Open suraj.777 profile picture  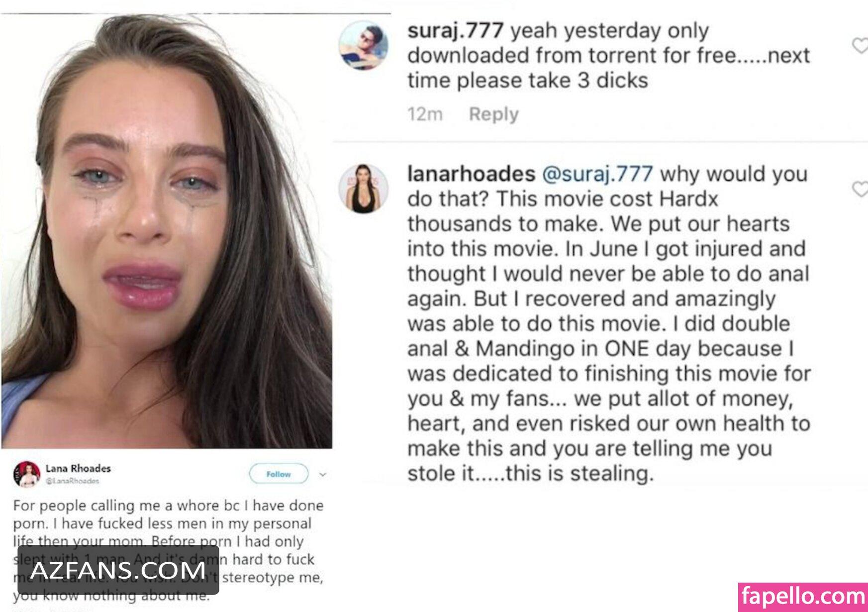tap(363, 45)
